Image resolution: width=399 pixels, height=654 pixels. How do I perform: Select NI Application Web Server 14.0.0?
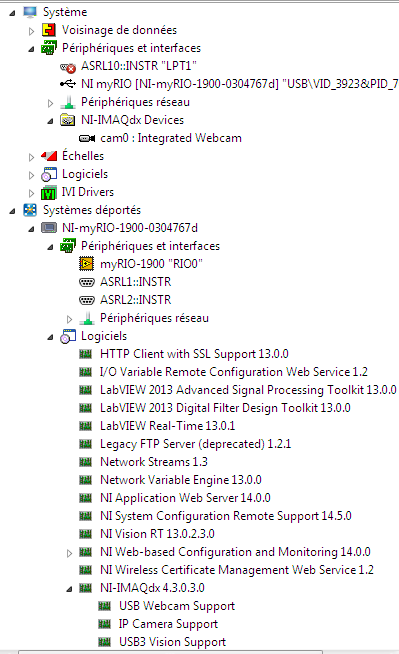pyautogui.click(x=185, y=498)
